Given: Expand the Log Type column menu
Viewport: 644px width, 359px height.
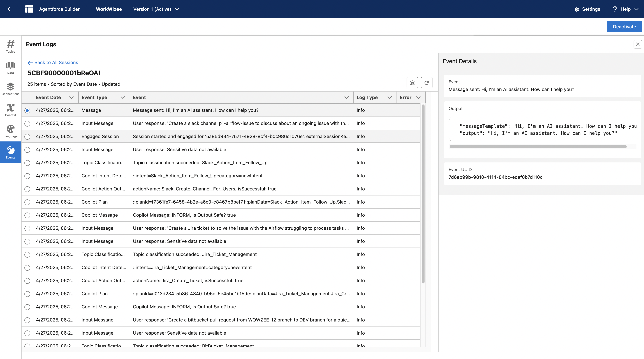Looking at the screenshot, I should tap(390, 98).
